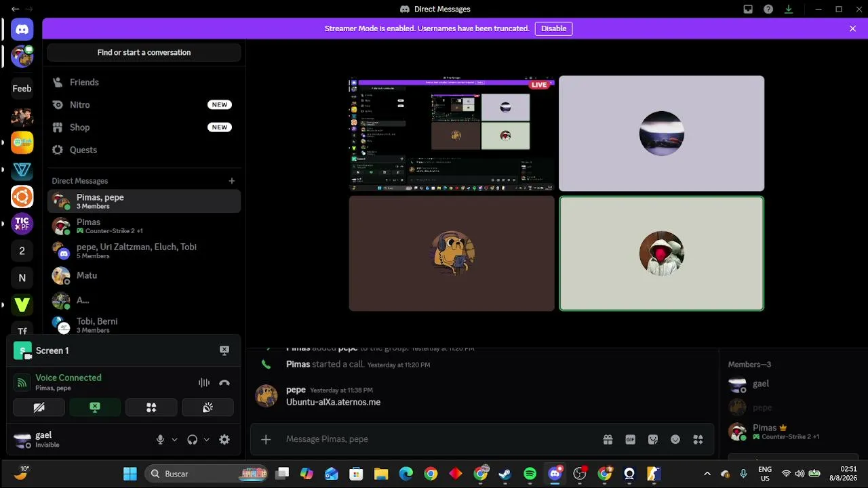Image resolution: width=868 pixels, height=488 pixels.
Task: Expand microphone input options chevron
Action: (174, 440)
